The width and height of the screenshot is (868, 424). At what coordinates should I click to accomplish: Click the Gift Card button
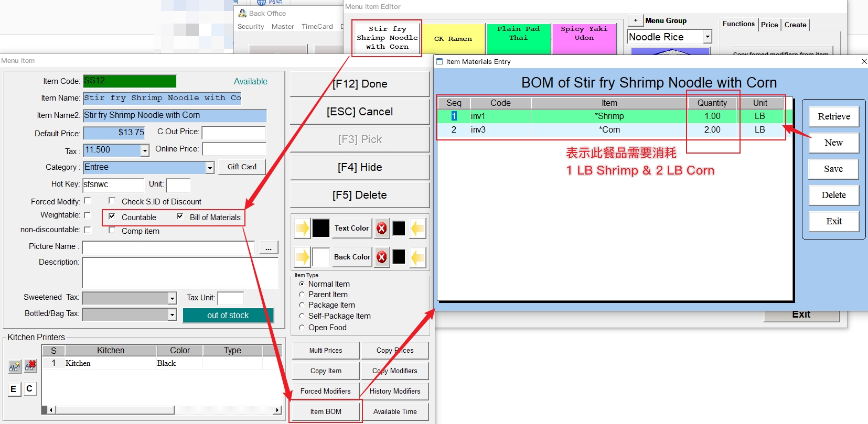[242, 167]
